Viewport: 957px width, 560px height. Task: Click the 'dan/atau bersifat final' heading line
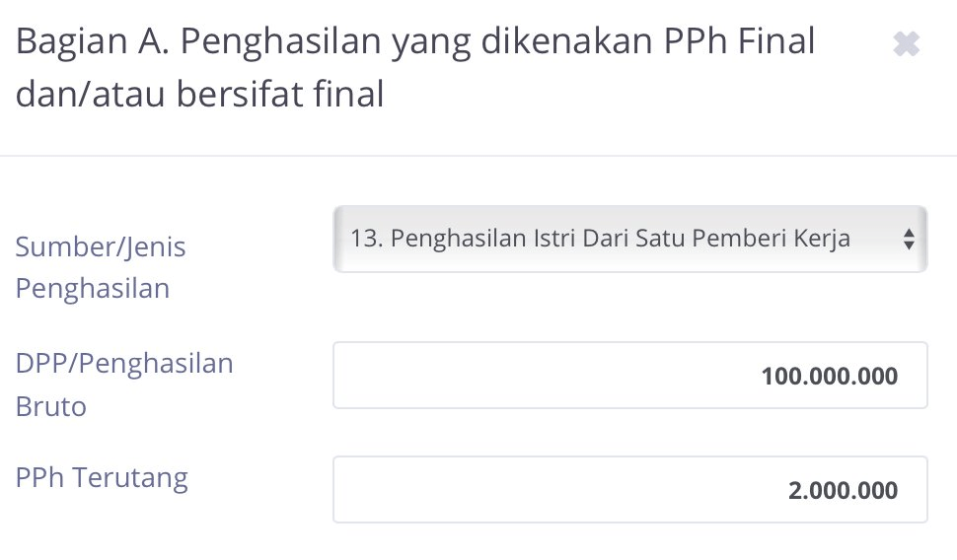point(200,97)
